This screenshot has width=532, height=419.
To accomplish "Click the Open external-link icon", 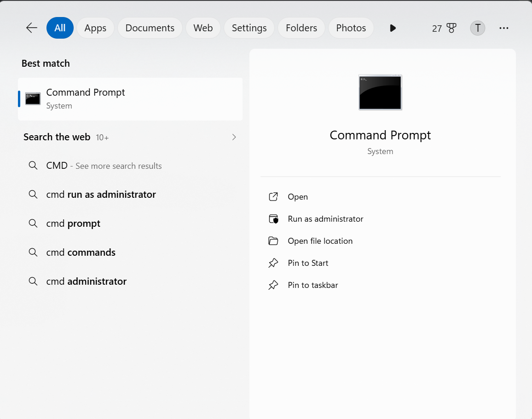I will coord(273,196).
